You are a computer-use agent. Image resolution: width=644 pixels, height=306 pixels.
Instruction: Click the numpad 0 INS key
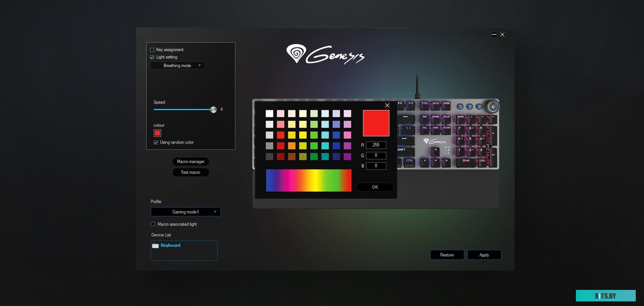pos(466,162)
